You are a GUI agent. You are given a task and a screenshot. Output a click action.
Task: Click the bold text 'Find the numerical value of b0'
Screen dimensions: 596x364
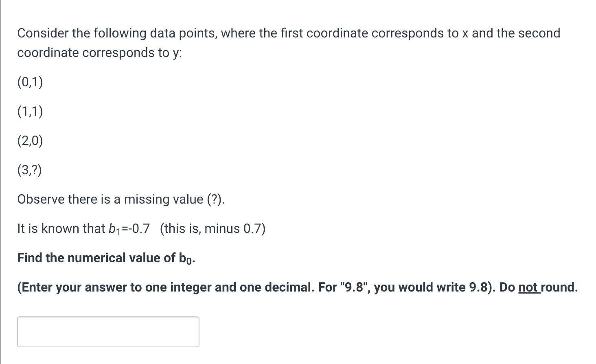[x=106, y=257]
